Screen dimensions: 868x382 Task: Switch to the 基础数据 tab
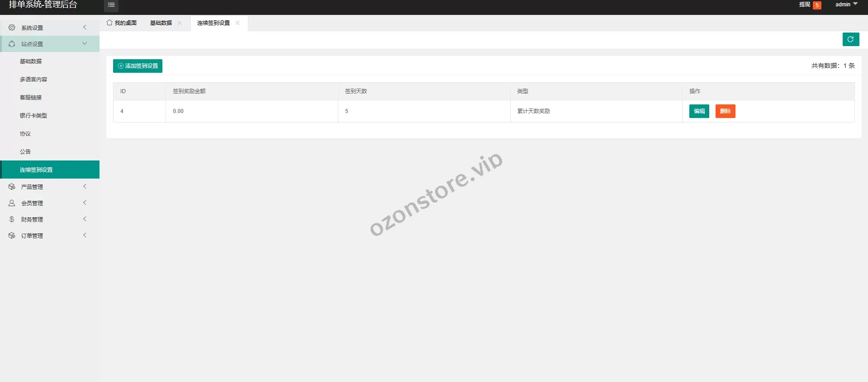point(161,23)
